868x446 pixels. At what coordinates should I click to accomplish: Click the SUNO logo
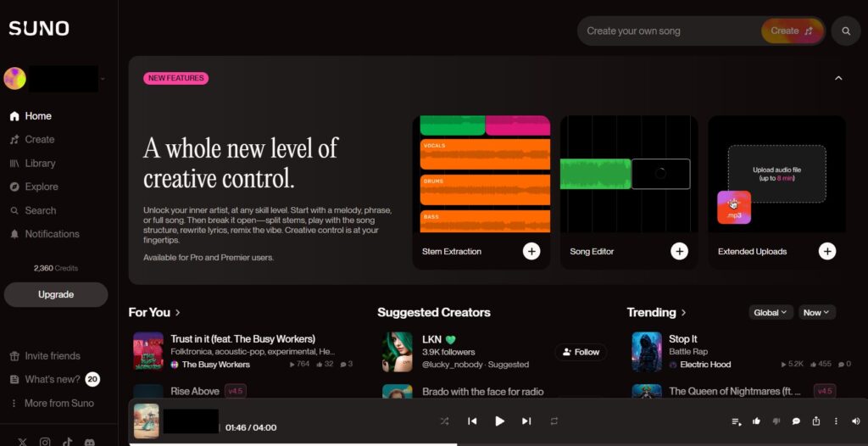[39, 28]
